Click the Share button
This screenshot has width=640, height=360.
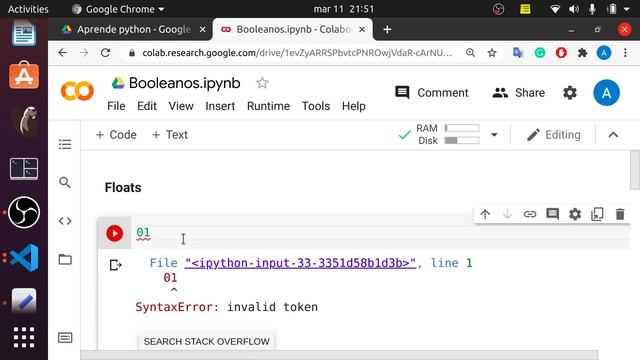[x=518, y=93]
